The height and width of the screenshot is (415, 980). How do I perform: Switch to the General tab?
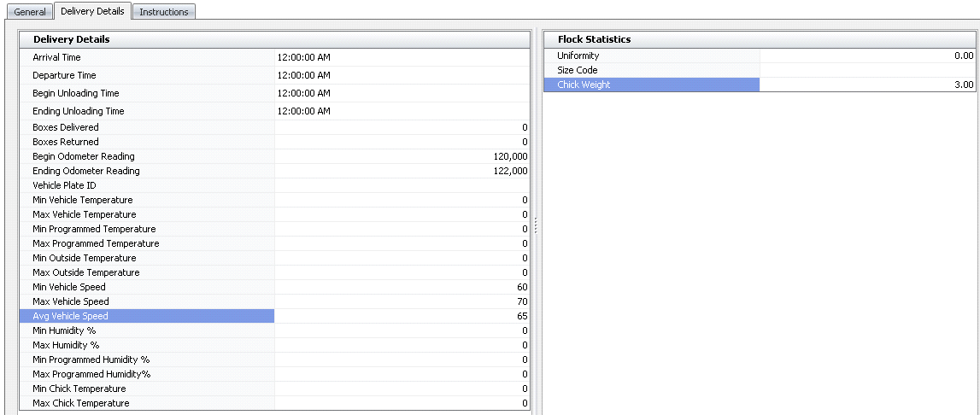point(30,12)
